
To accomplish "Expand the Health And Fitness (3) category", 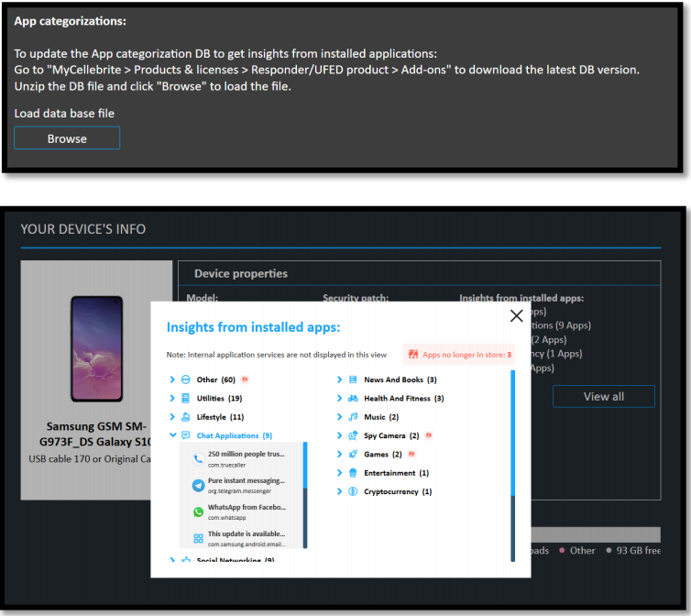I will pos(339,398).
